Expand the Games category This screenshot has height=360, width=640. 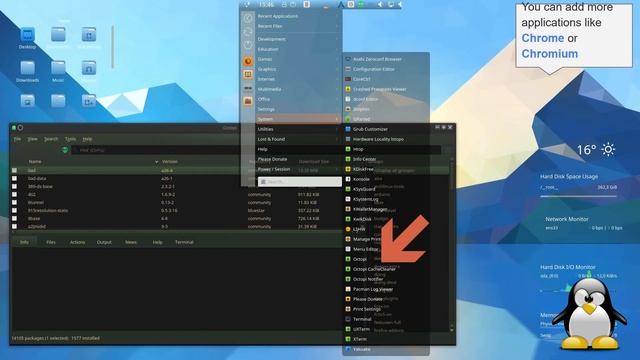pyautogui.click(x=298, y=59)
